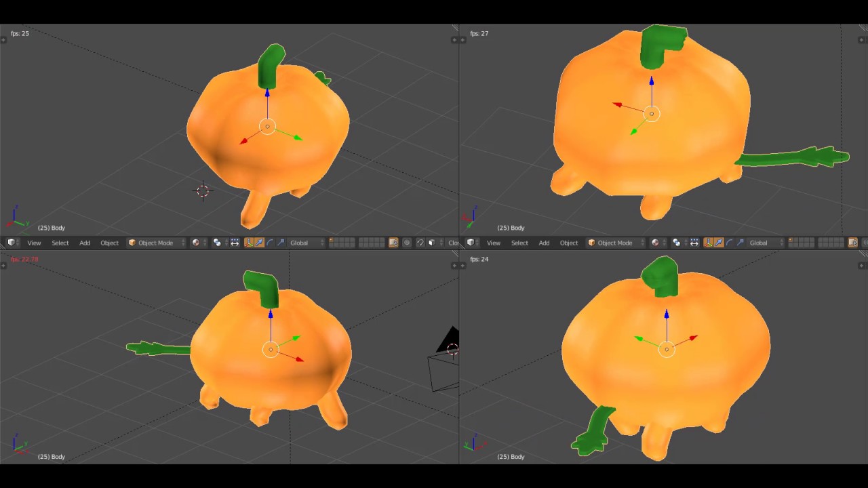Open Add menu in right 3D view header
The image size is (868, 488).
pos(544,243)
